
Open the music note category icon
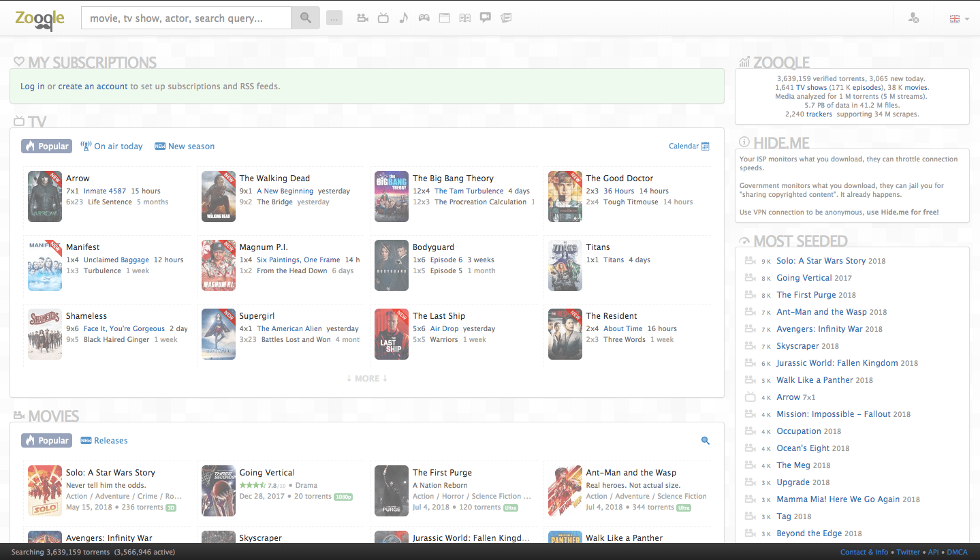click(404, 18)
